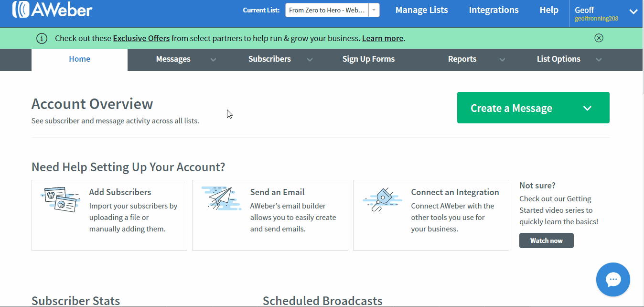644x307 pixels.
Task: Expand the Messages menu arrow
Action: 213,60
